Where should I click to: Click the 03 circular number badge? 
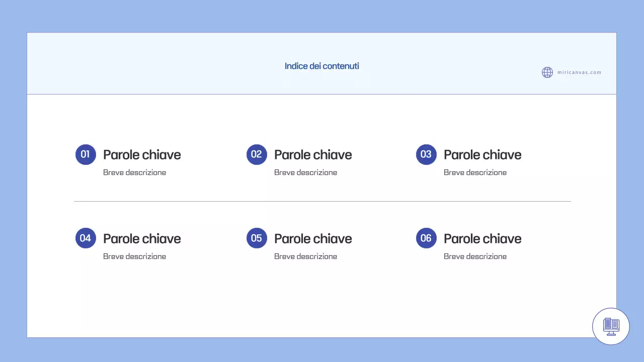[x=426, y=154]
